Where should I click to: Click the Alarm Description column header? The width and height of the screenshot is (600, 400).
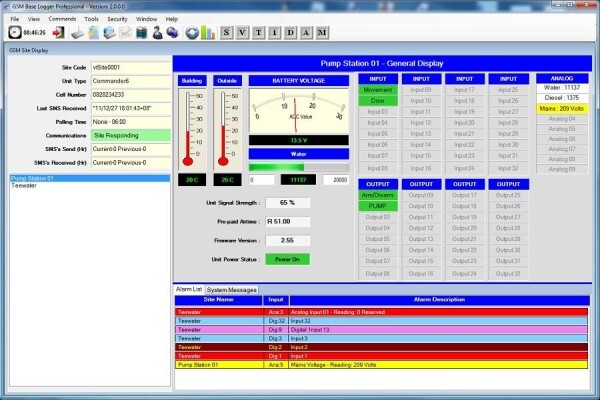(439, 300)
